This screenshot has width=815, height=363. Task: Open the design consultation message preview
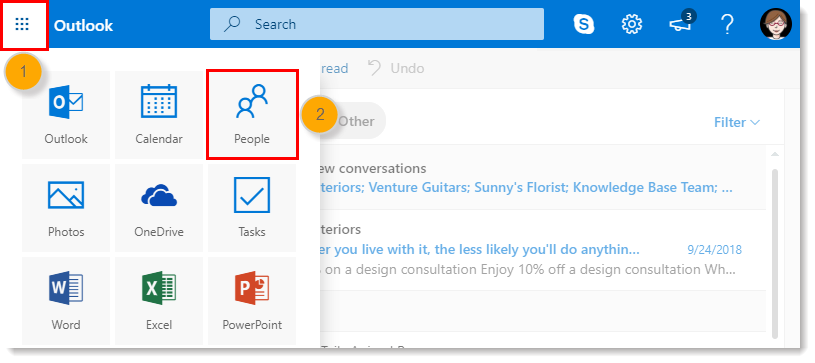point(528,270)
